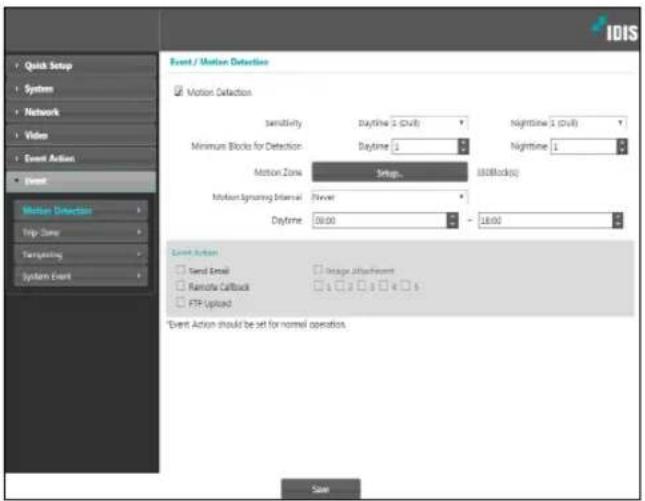Select System Event submenu item
The image size is (645, 501).
(x=81, y=276)
